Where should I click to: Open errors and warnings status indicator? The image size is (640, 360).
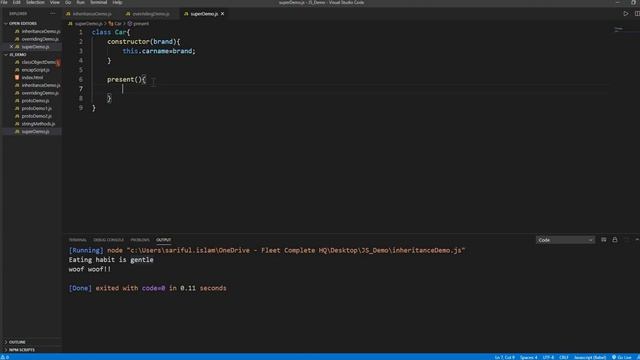[5, 357]
